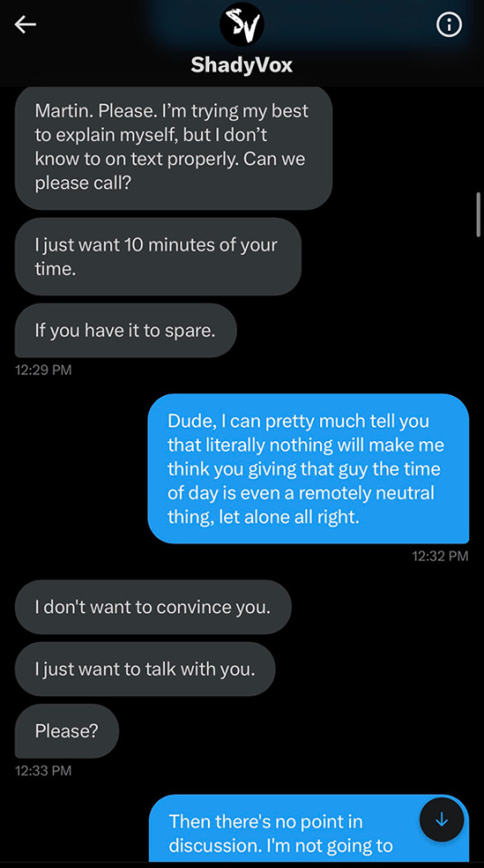This screenshot has height=868, width=484.
Task: Jump to latest with down-arrow button
Action: point(441,820)
